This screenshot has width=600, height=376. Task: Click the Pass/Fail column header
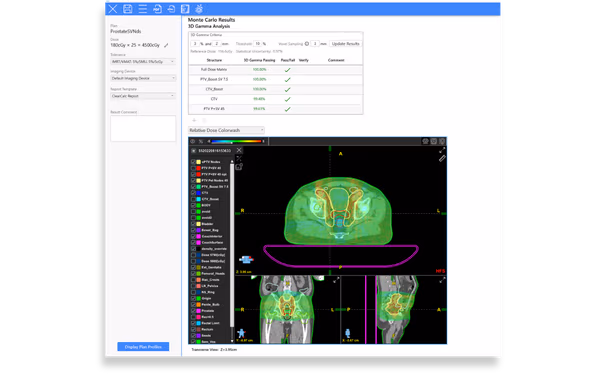[288, 60]
